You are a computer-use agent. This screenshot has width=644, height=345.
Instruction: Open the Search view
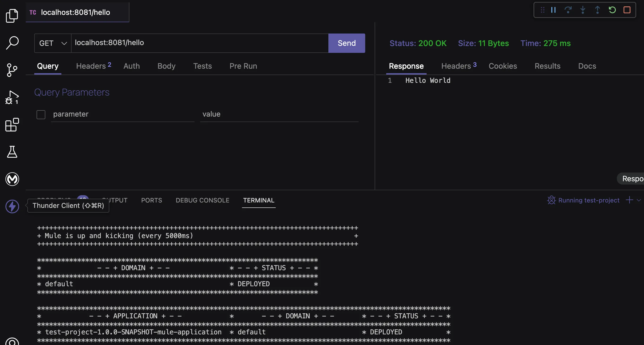point(12,43)
